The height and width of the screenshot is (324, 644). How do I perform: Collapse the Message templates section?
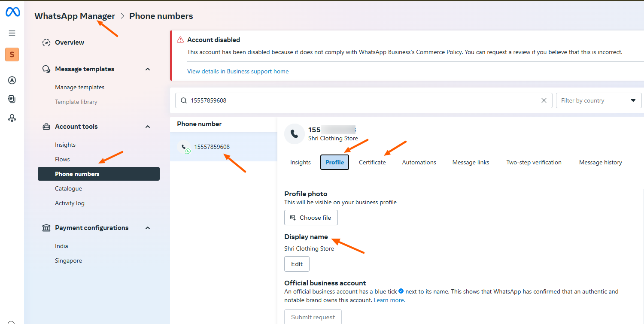[148, 69]
